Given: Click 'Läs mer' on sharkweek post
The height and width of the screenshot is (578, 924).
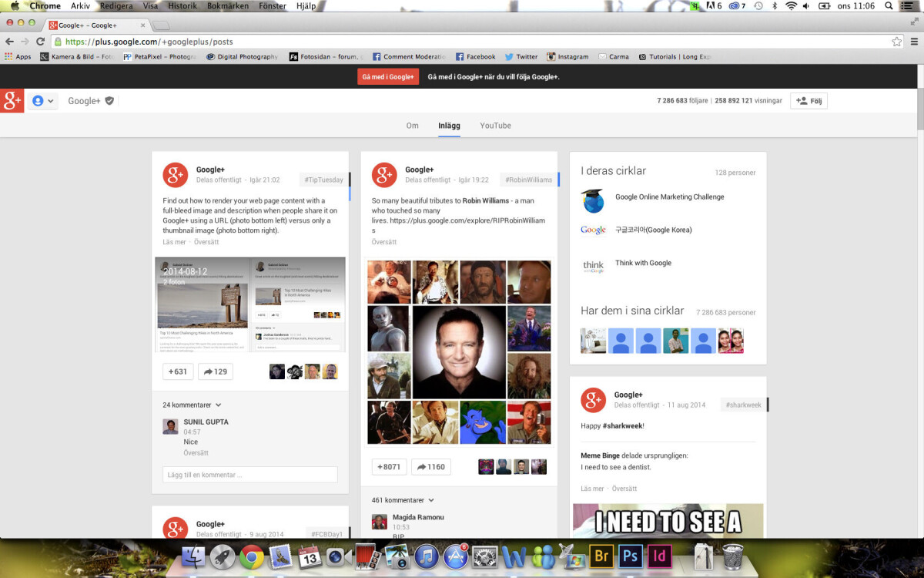Looking at the screenshot, I should [x=592, y=489].
